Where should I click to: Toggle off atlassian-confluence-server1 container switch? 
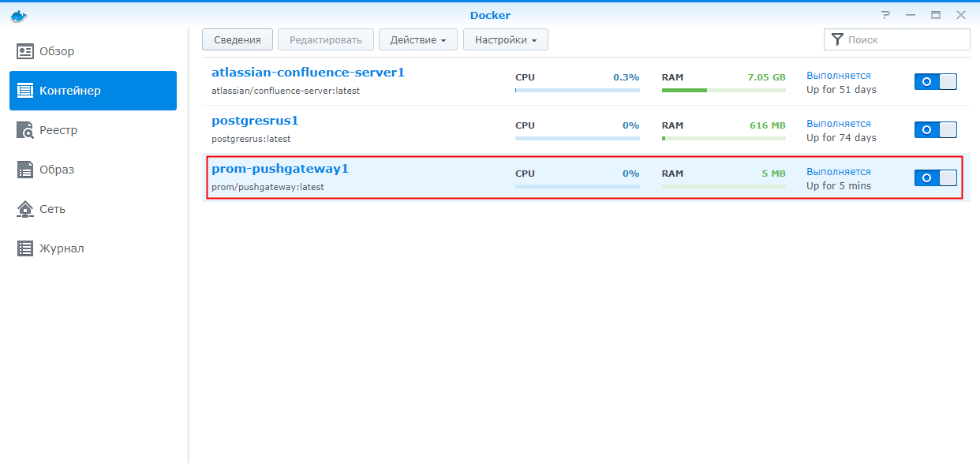pyautogui.click(x=935, y=82)
